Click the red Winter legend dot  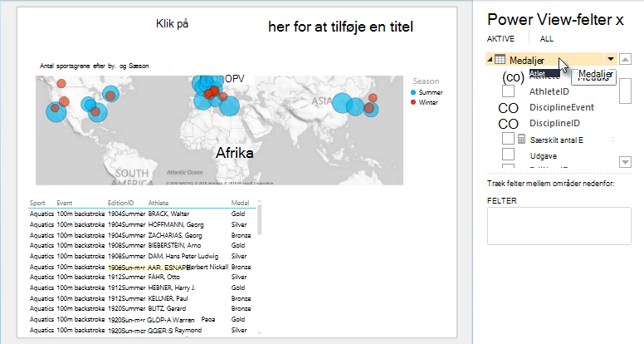tap(413, 102)
